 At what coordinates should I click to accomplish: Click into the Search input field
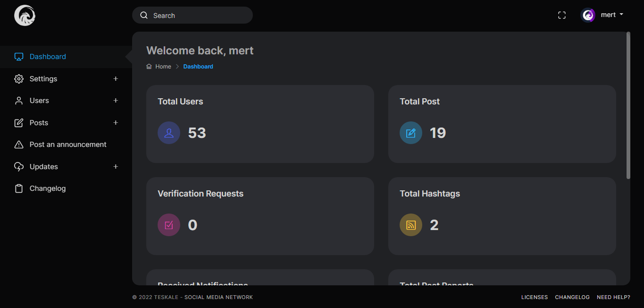click(198, 15)
